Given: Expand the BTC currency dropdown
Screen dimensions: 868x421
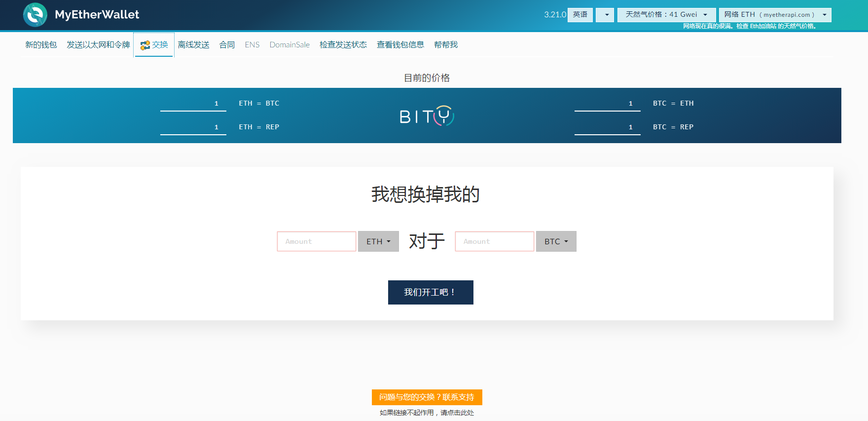Looking at the screenshot, I should (556, 241).
